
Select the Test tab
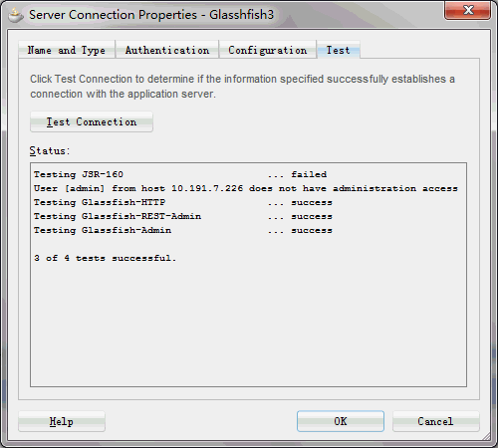(339, 50)
